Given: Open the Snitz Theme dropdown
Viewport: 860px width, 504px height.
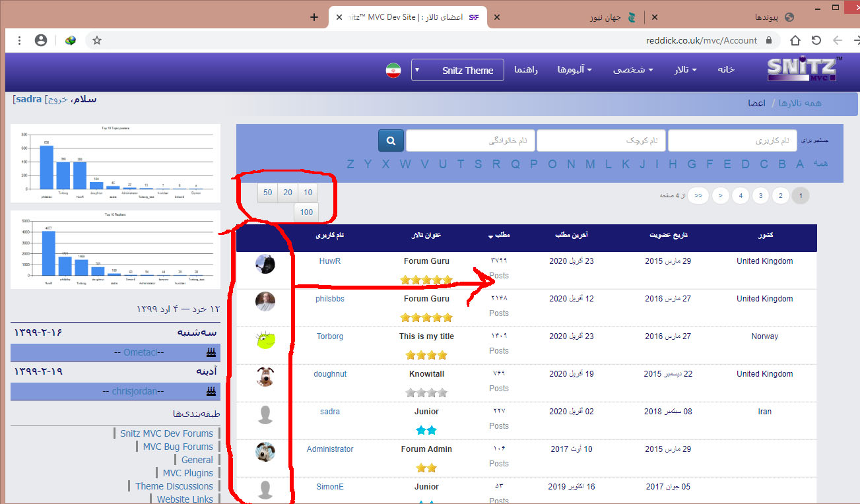Looking at the screenshot, I should tap(457, 70).
